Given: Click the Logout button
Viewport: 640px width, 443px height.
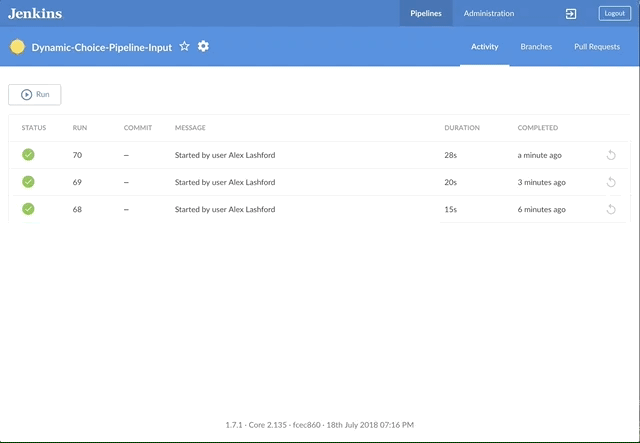Looking at the screenshot, I should pos(614,14).
